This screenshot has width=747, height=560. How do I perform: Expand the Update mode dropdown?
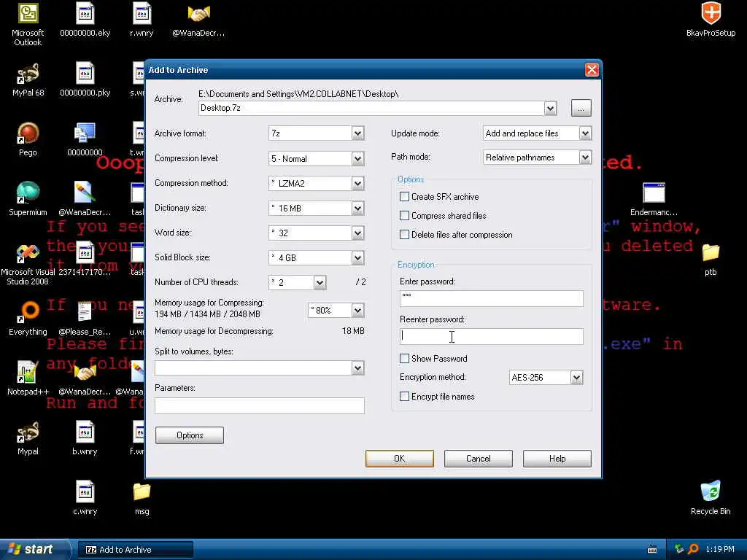586,133
